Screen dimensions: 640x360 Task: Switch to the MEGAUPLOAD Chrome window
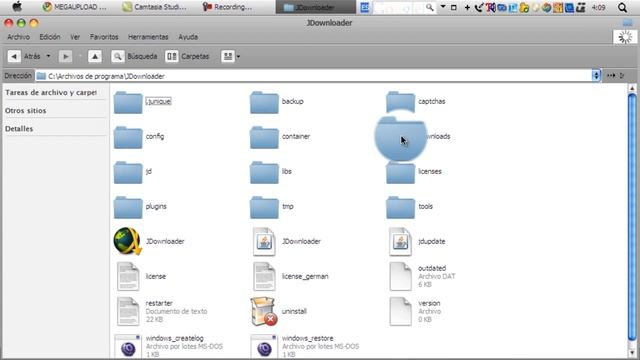pyautogui.click(x=75, y=7)
